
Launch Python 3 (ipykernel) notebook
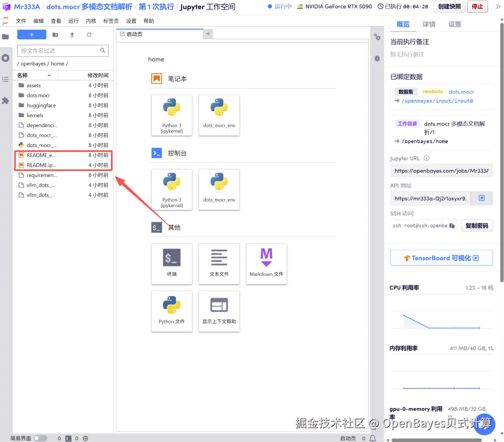pos(172,115)
